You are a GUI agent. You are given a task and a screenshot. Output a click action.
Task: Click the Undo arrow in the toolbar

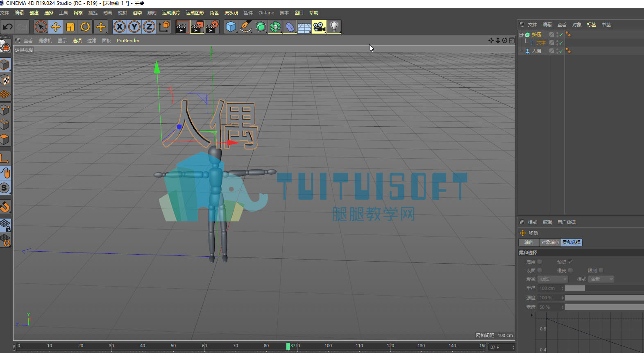pos(8,27)
